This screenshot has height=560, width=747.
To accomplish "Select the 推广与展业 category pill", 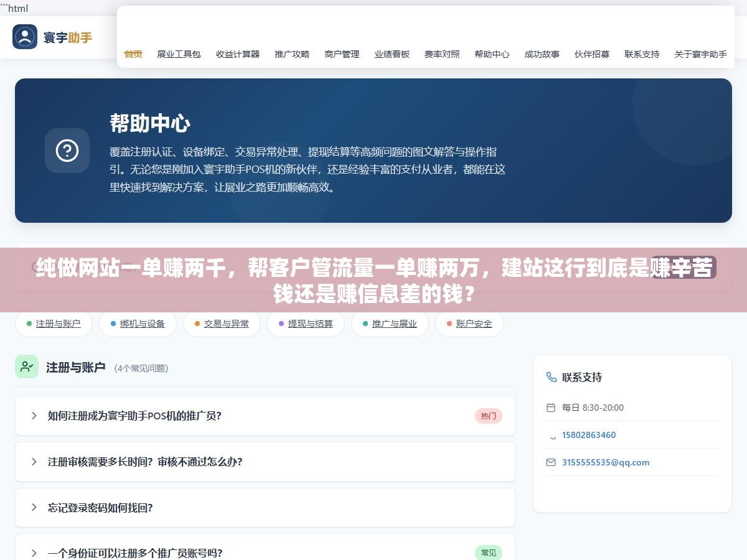I will click(390, 324).
